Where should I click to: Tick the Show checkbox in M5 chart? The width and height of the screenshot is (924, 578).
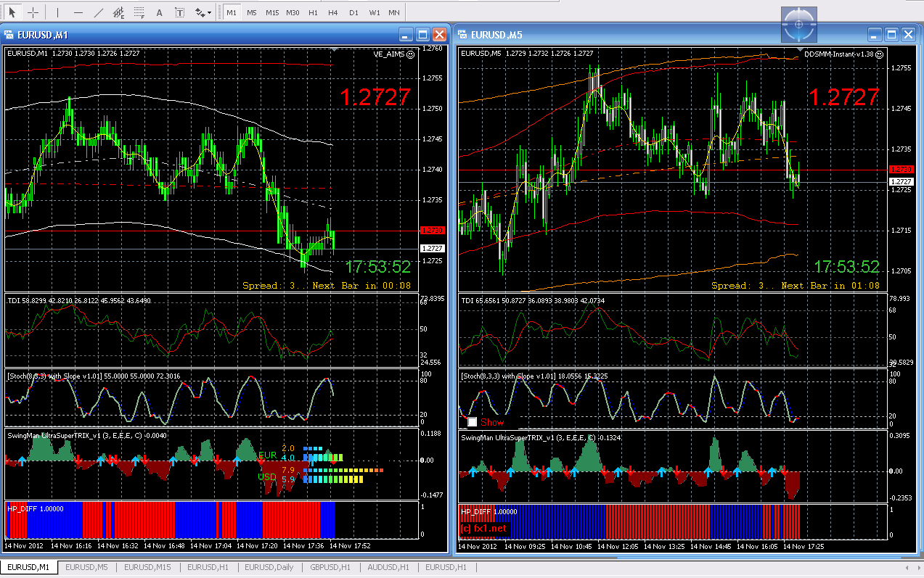coord(472,421)
